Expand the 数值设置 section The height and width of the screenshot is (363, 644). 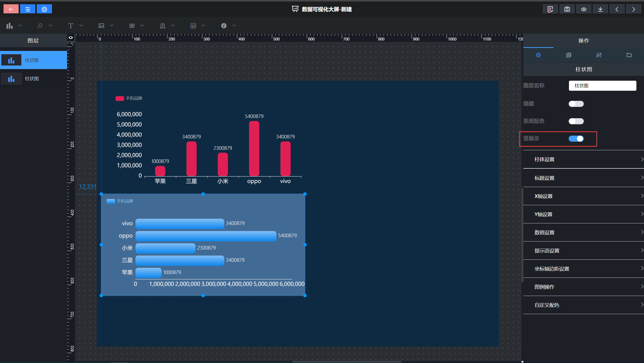point(584,232)
